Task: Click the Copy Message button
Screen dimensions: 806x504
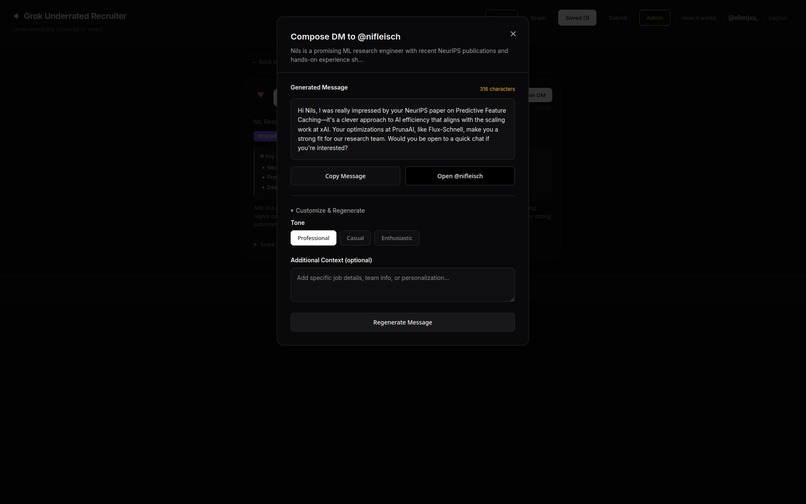Action: 345,176
